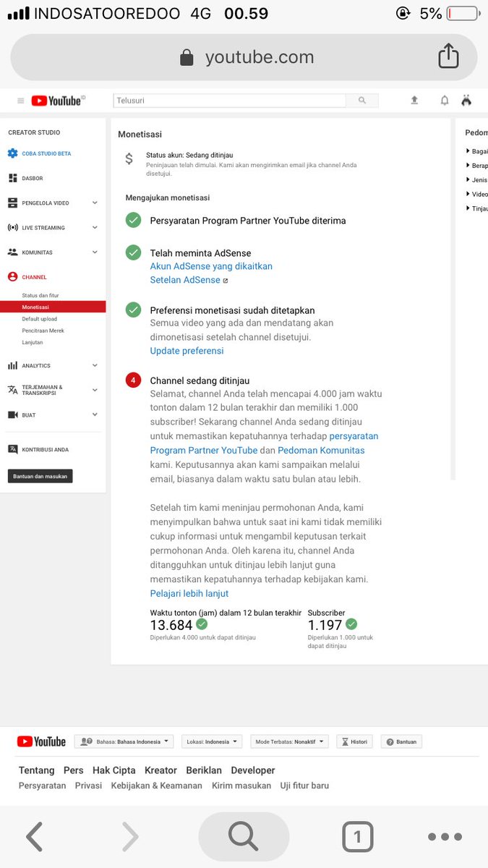488x868 pixels.
Task: Tap the browser forward arrow
Action: pyautogui.click(x=130, y=837)
